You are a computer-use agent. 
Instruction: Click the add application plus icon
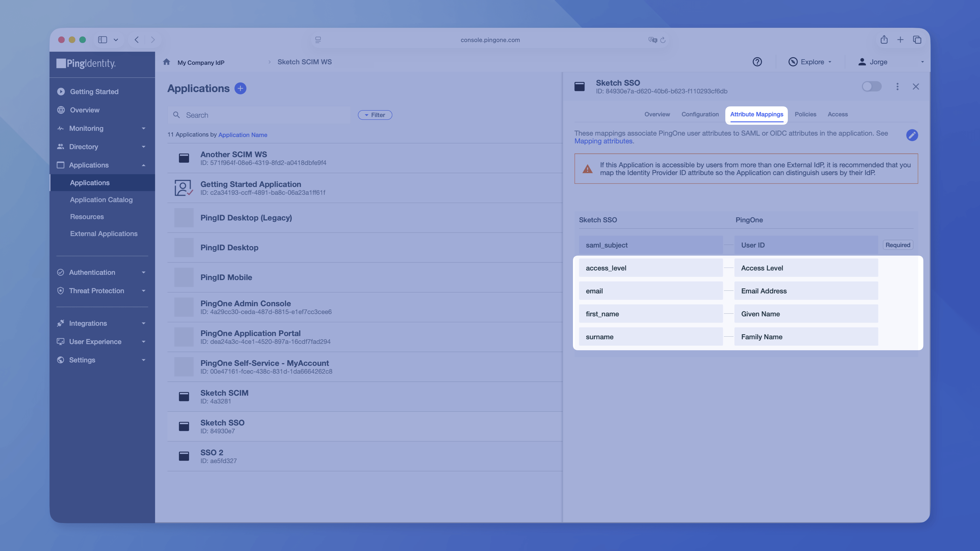tap(240, 88)
